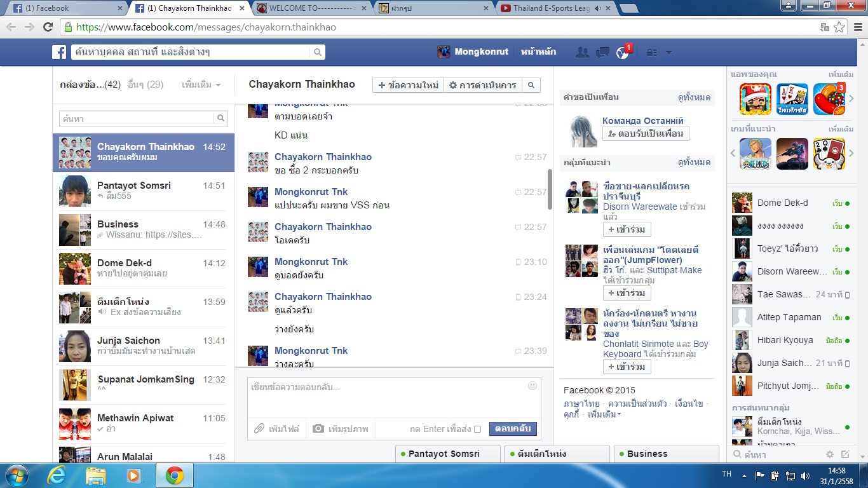Open the Pantayot Somsri chat tab at bottom
868x488 pixels.
[447, 454]
